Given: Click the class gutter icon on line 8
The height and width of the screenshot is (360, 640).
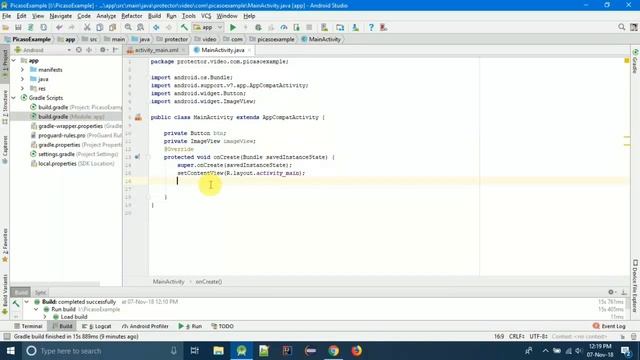Looking at the screenshot, I should (x=138, y=118).
